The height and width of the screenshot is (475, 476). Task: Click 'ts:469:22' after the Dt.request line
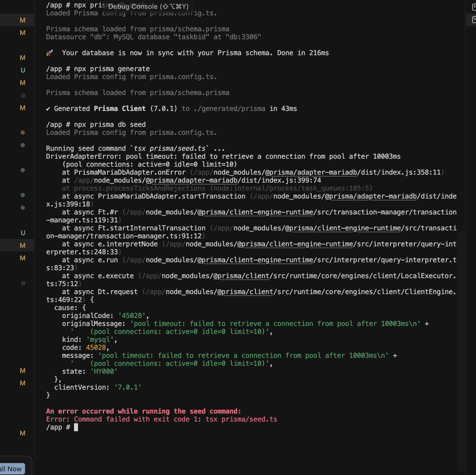click(64, 300)
